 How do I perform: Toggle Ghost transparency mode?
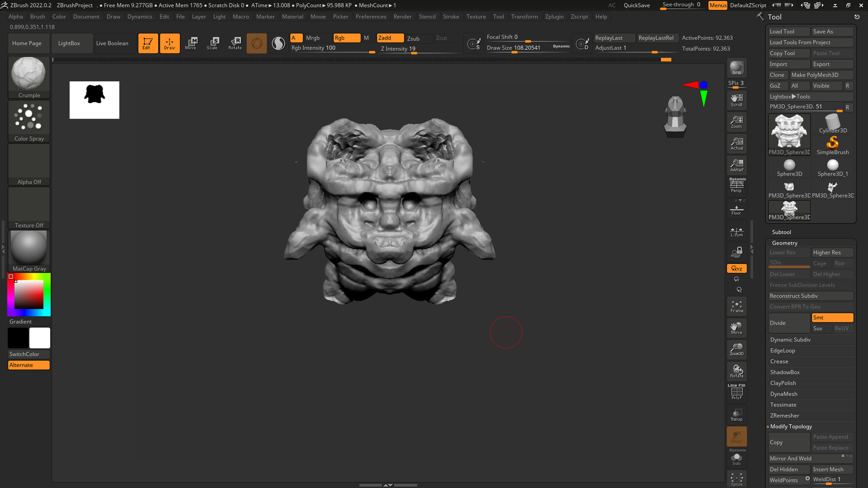pos(736,436)
